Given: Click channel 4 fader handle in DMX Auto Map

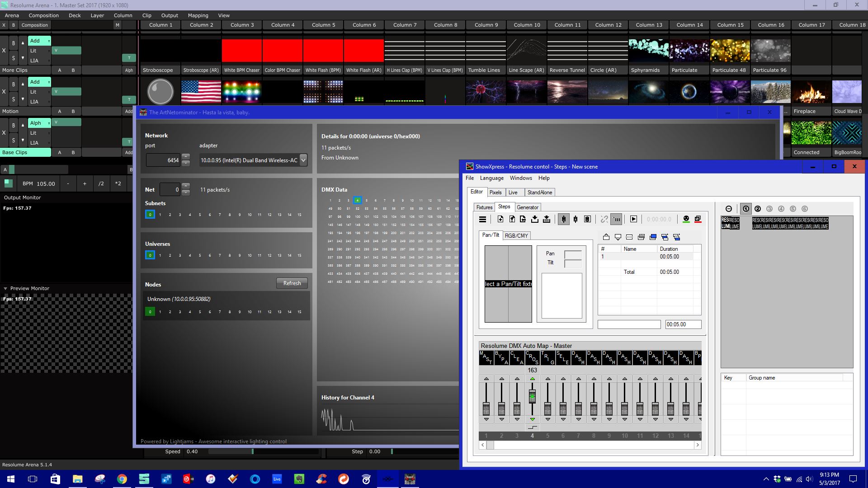Looking at the screenshot, I should (x=532, y=397).
